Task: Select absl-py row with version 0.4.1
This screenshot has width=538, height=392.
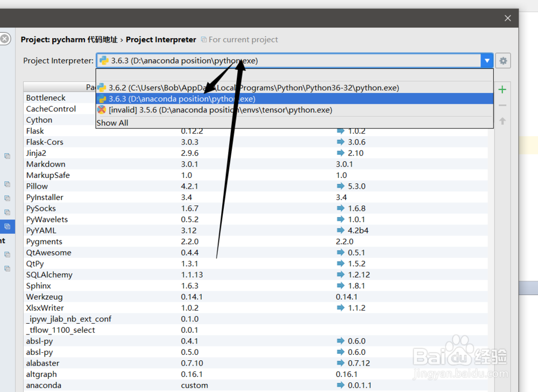Action: [256, 341]
